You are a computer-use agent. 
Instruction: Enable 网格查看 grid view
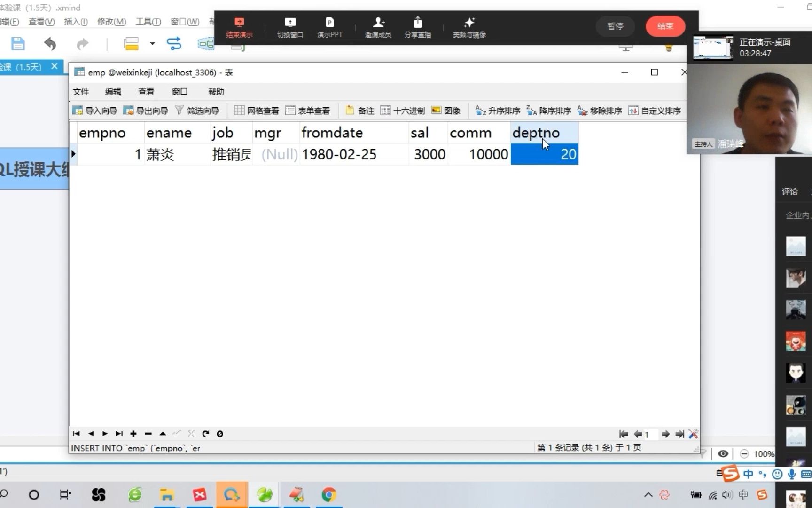(x=256, y=111)
